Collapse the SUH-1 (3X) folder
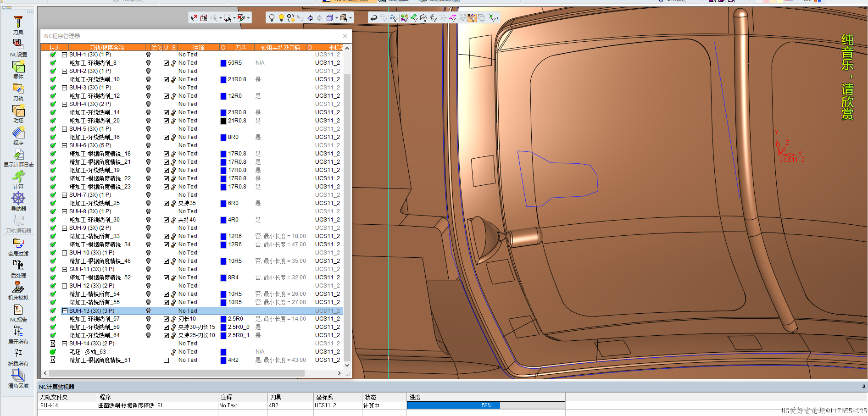Viewport: 868px width, 416px height. point(65,55)
